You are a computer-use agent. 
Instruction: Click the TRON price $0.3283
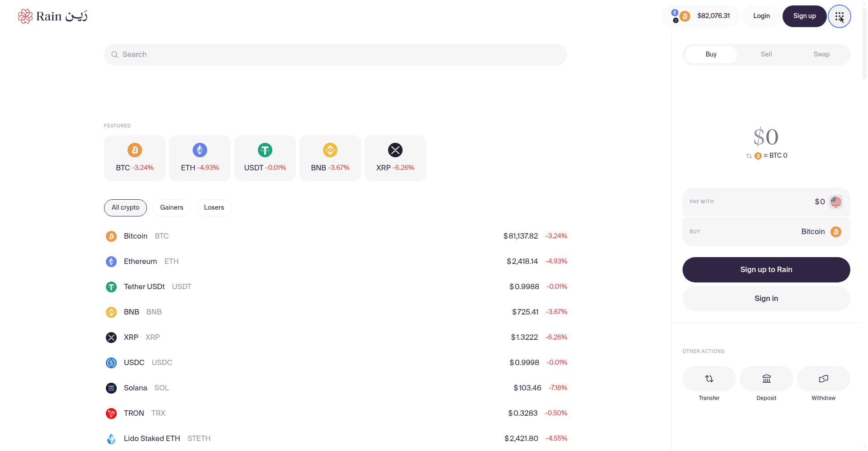pyautogui.click(x=523, y=413)
